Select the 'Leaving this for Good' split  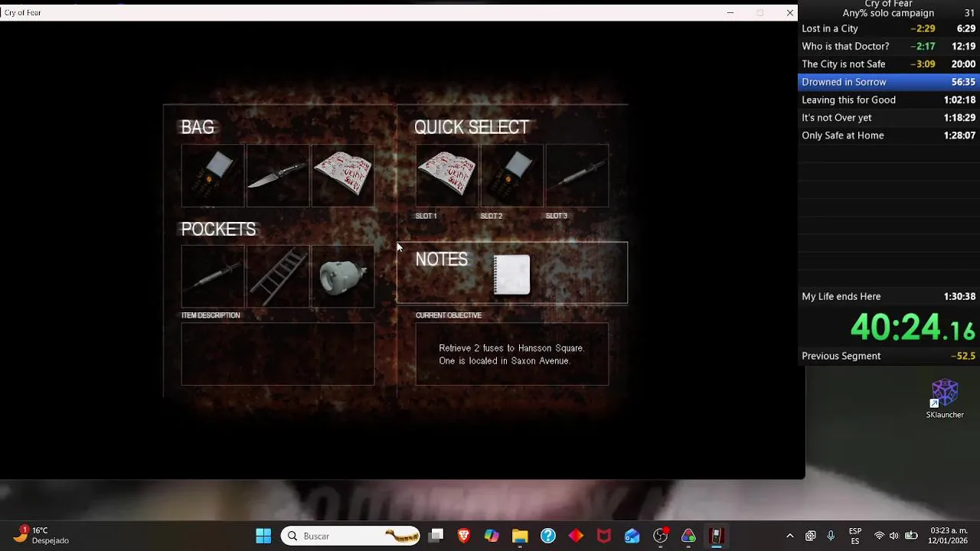point(889,99)
